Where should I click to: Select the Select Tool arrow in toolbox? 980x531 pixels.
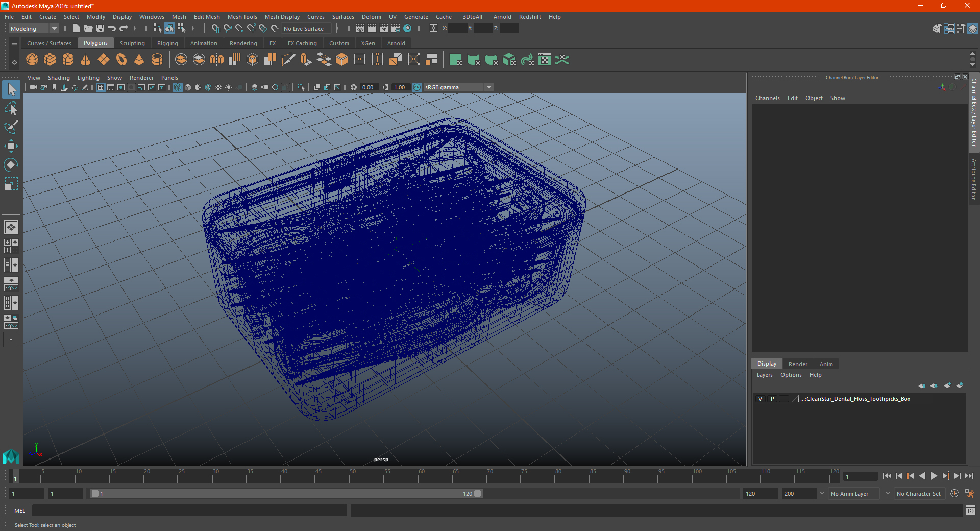pyautogui.click(x=11, y=90)
